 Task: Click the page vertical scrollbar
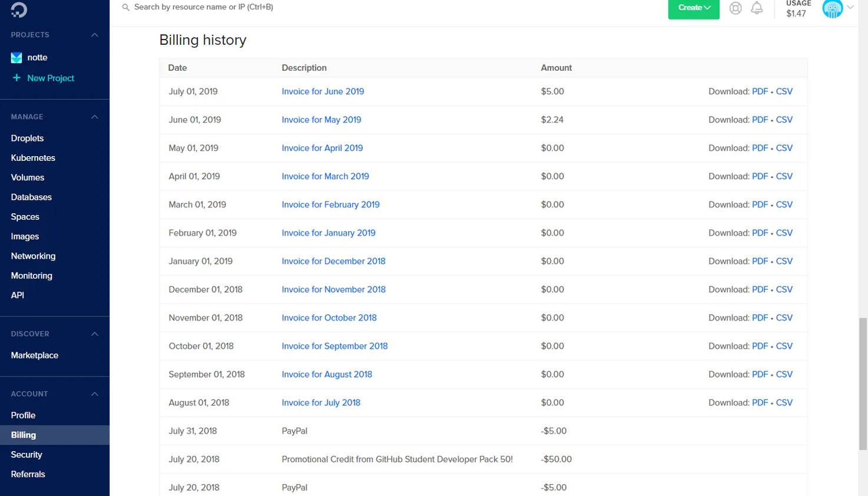(x=863, y=383)
